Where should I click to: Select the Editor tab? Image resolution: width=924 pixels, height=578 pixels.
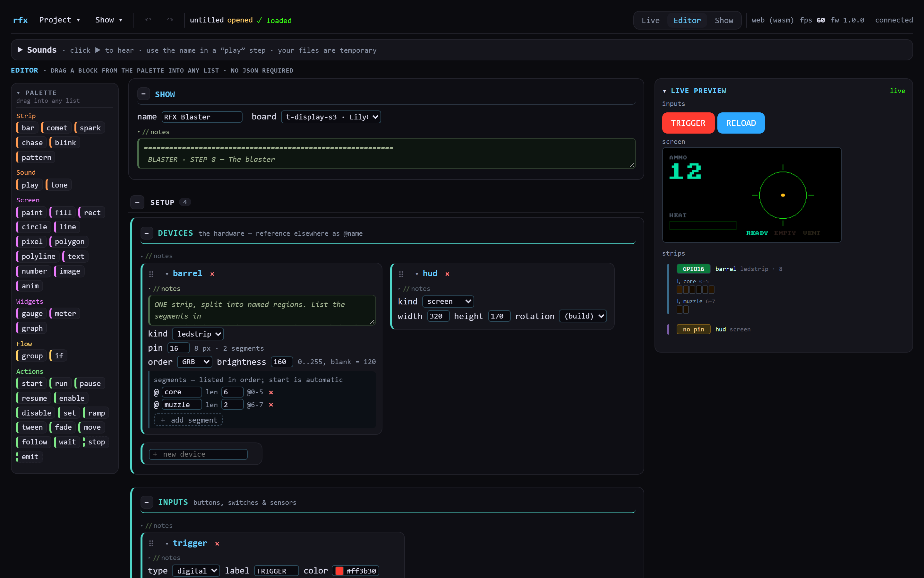tap(687, 20)
